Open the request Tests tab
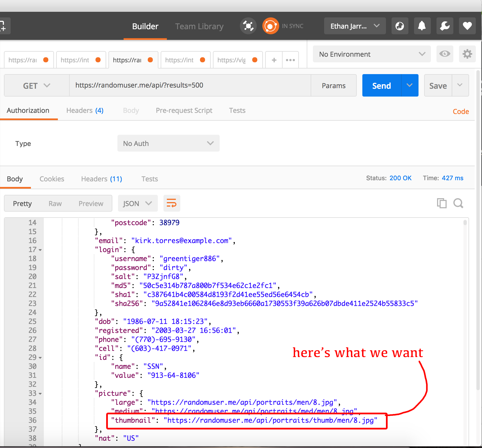 (237, 111)
